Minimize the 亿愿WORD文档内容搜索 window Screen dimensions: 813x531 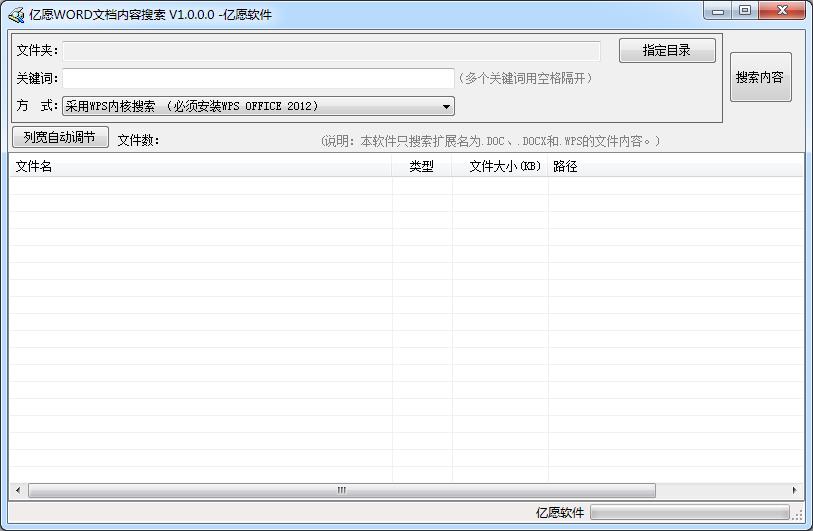pos(718,11)
